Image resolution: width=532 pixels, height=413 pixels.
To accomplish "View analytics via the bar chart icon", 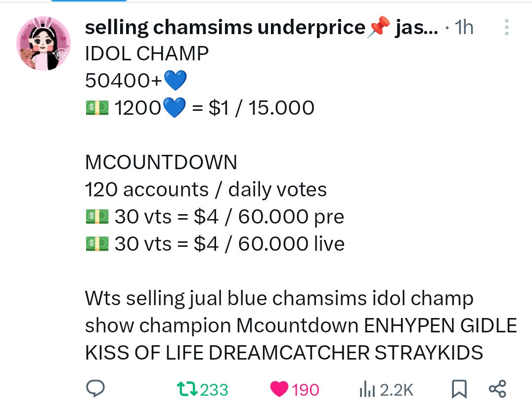I will (x=367, y=389).
